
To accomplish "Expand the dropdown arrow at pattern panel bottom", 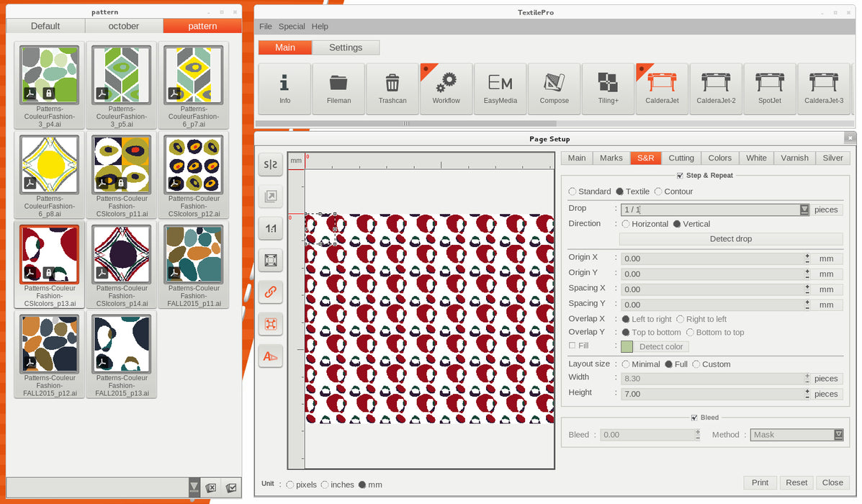I will pos(194,487).
